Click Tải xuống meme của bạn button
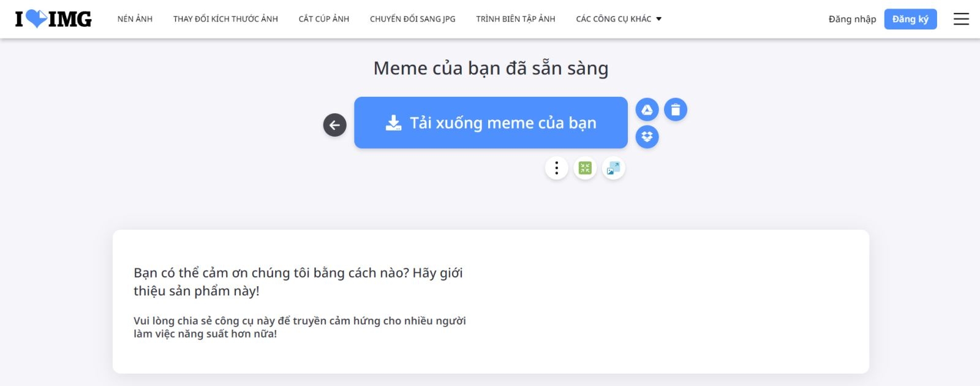980x386 pixels. [x=491, y=123]
